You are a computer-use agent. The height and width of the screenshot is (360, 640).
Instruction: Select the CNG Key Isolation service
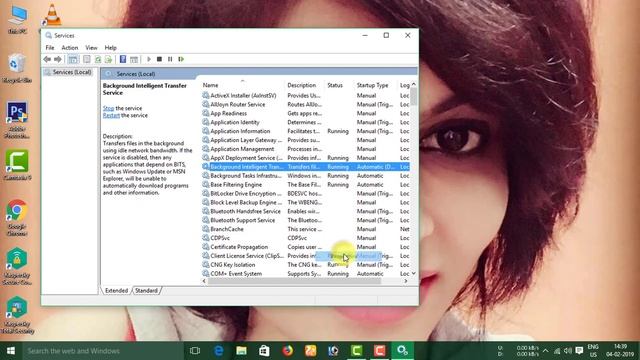[x=305, y=265]
